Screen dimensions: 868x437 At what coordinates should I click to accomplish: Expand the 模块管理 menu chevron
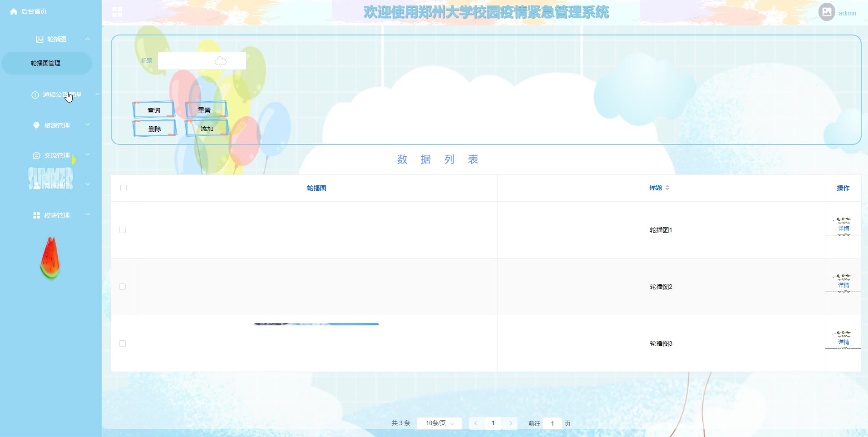(x=88, y=214)
